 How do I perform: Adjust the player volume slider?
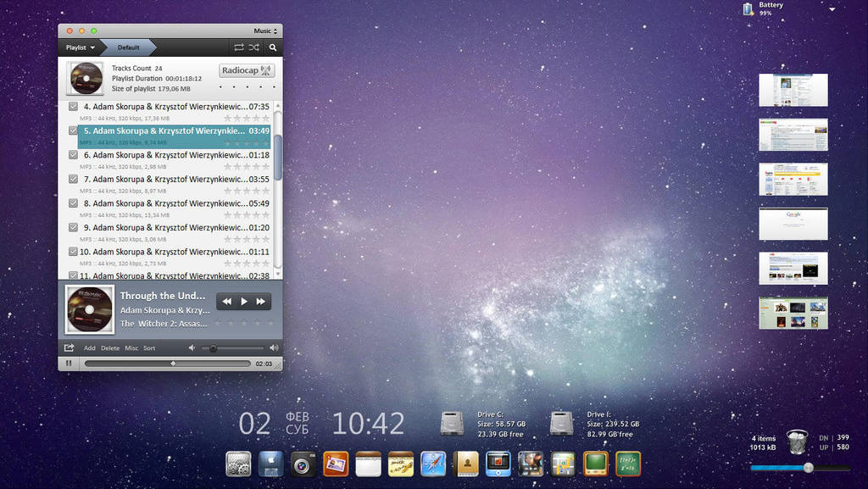point(233,348)
